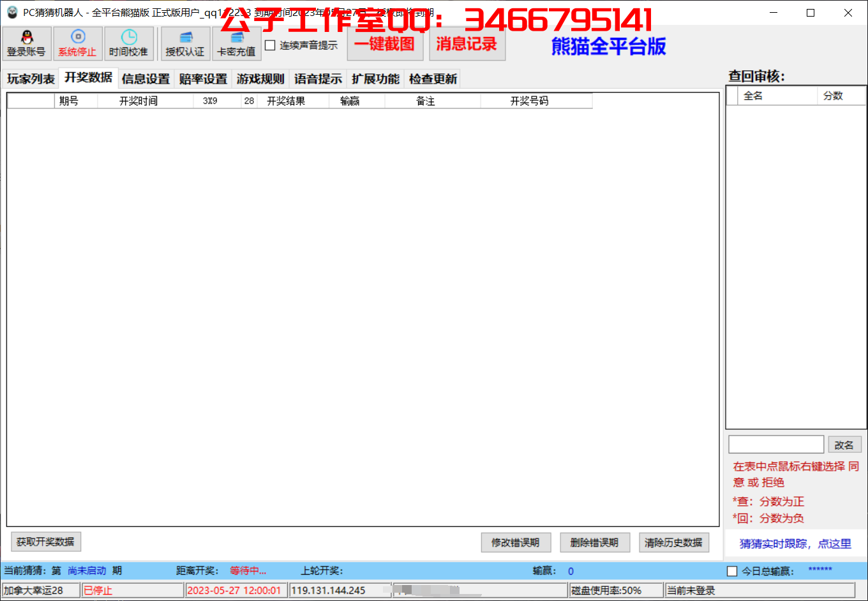Image resolution: width=868 pixels, height=601 pixels.
Task: Tick the 今日总输赢 checkbox
Action: 732,571
